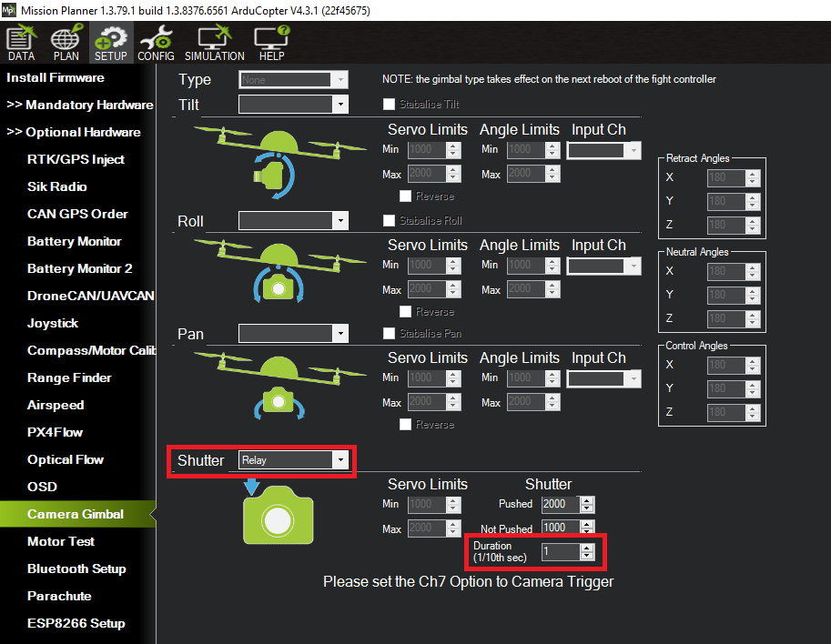Check the Reverse box under Tilt

pyautogui.click(x=405, y=196)
